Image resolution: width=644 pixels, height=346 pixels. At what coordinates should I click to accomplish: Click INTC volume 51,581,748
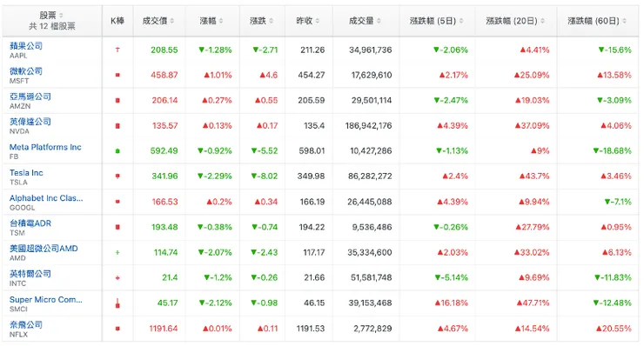click(x=372, y=277)
